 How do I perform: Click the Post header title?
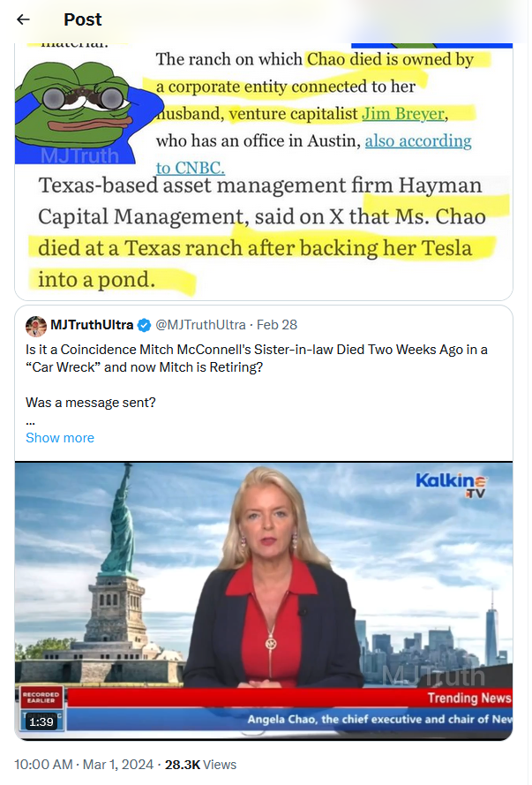83,19
